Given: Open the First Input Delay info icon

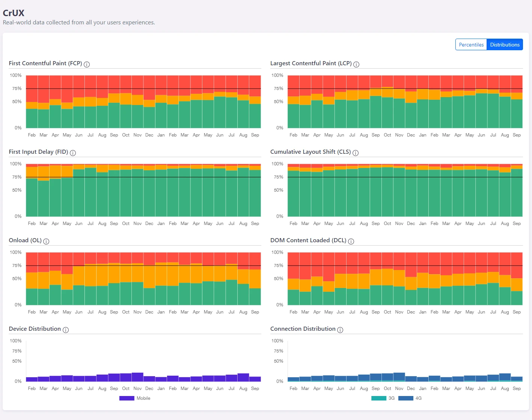Looking at the screenshot, I should pyautogui.click(x=73, y=153).
